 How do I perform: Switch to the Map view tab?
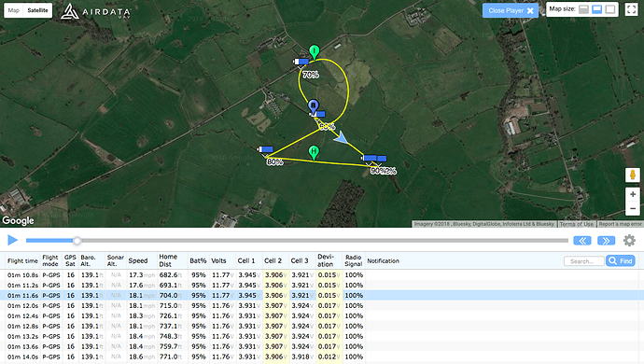pyautogui.click(x=14, y=10)
